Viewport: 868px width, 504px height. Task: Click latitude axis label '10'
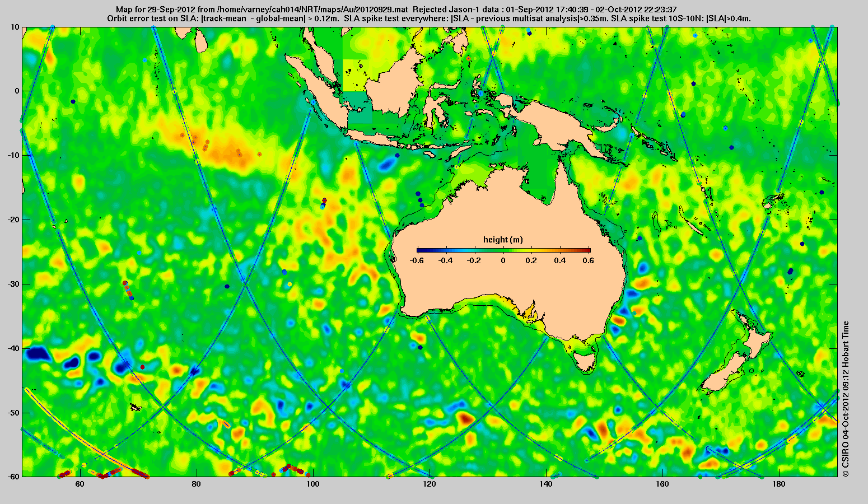pos(15,26)
